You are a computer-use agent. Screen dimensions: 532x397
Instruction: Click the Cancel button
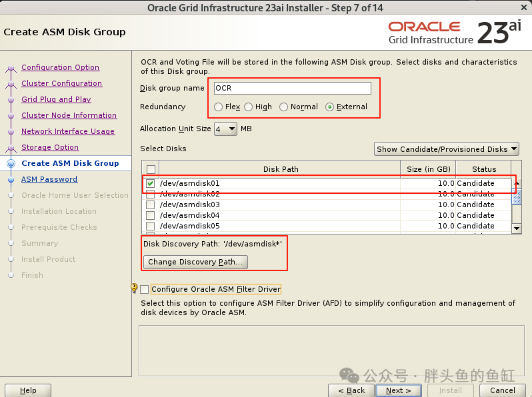coord(503,390)
